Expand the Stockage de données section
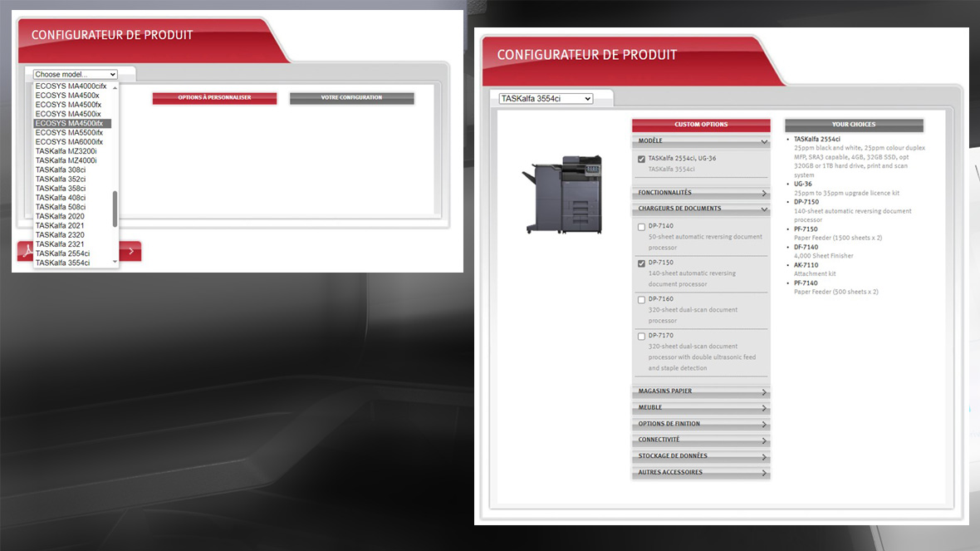Screen dimensions: 980x551 [700, 456]
